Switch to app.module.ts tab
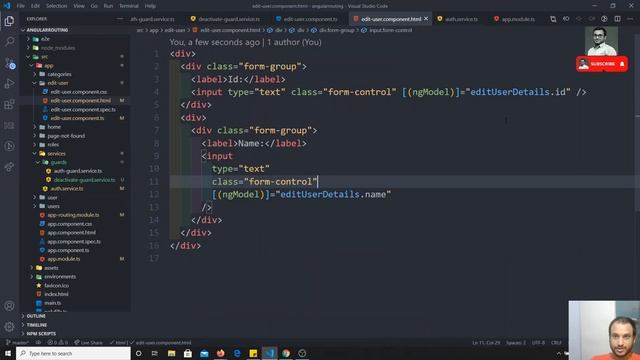This screenshot has height=360, width=640. [515, 19]
